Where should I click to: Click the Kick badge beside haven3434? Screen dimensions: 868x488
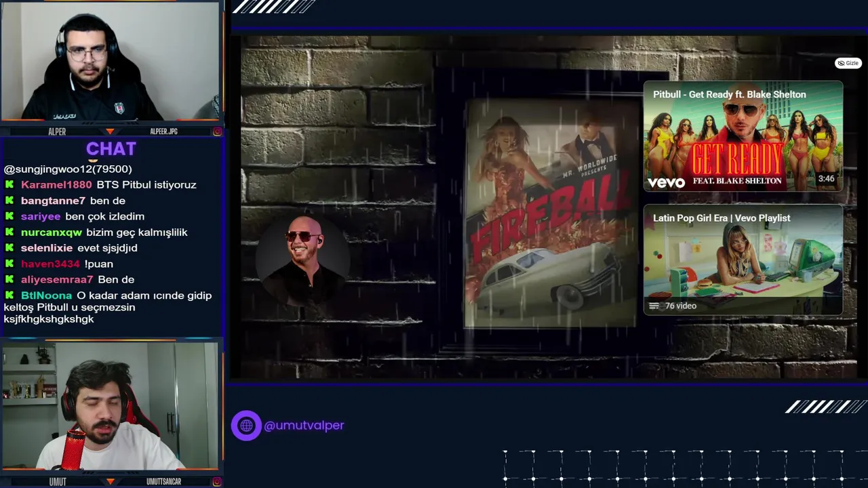[9, 264]
